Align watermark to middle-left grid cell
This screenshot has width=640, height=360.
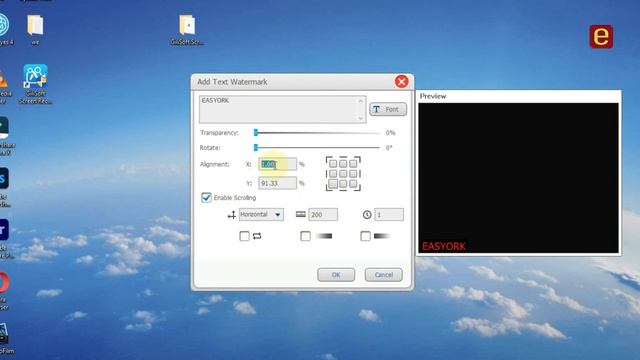click(333, 174)
